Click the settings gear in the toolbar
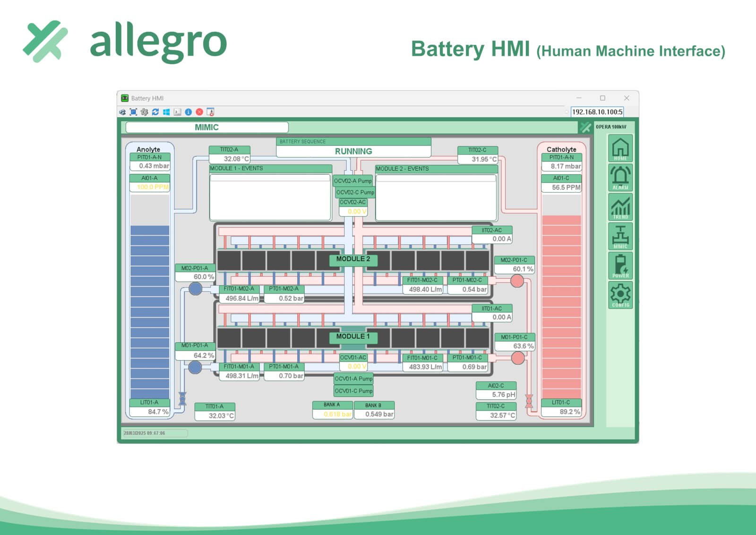 coord(144,112)
